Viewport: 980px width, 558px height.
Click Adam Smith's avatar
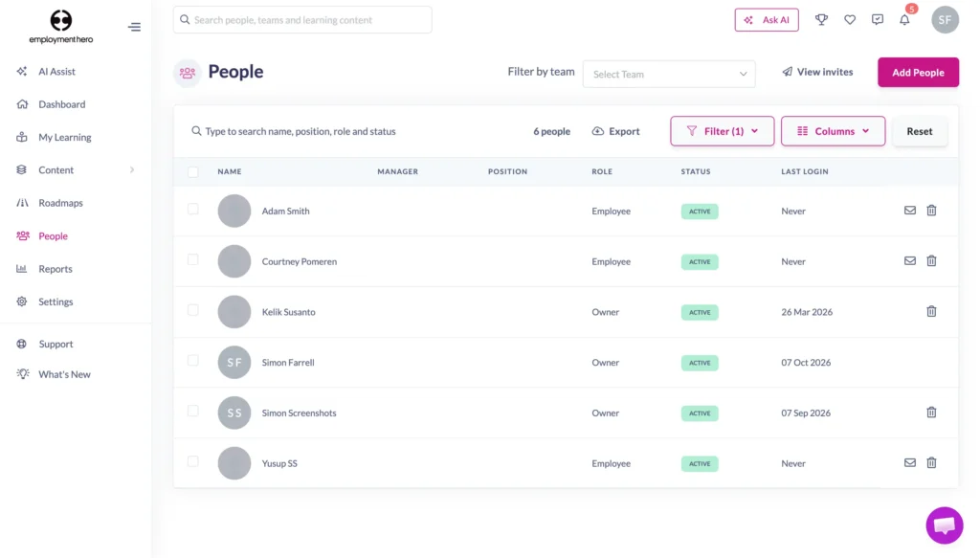[x=234, y=211]
